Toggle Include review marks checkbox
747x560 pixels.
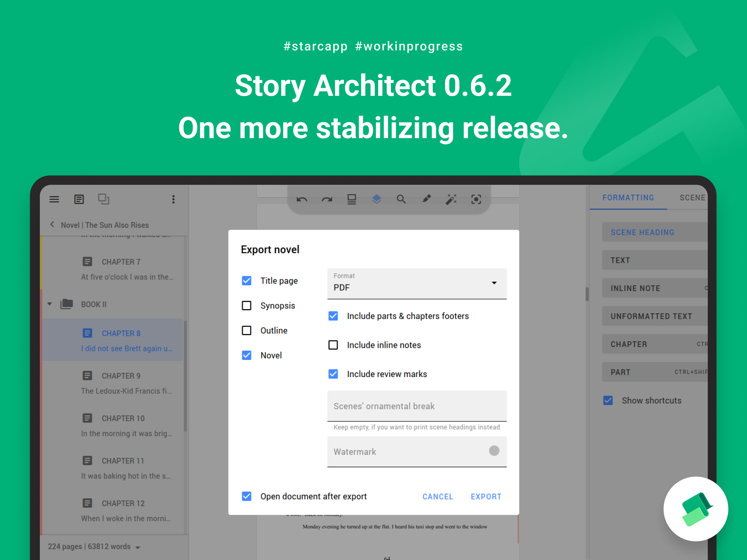[x=333, y=374]
